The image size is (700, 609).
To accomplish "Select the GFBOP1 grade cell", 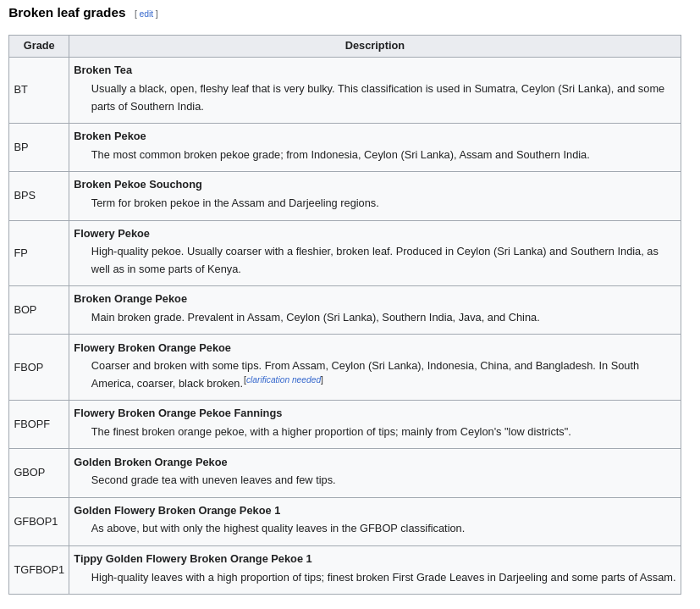I will coord(36,521).
